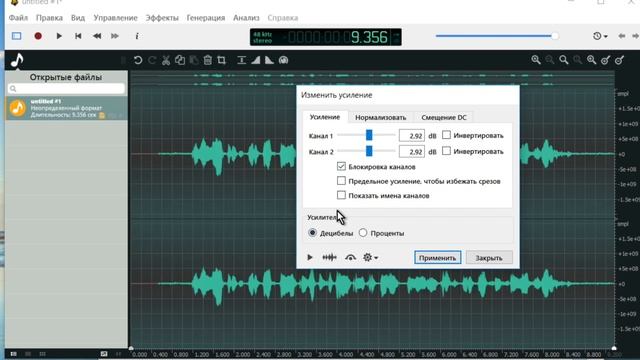
Task: Rewind the audio playback
Action: (97, 36)
